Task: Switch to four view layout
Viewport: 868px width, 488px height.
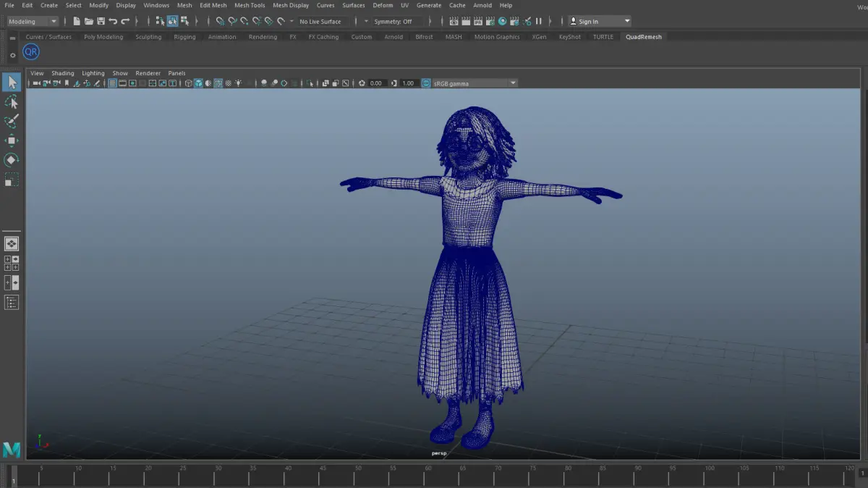Action: (x=12, y=263)
